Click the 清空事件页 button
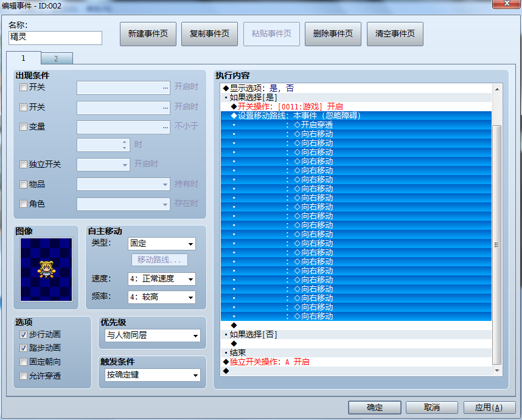This screenshot has height=420, width=522. [395, 34]
